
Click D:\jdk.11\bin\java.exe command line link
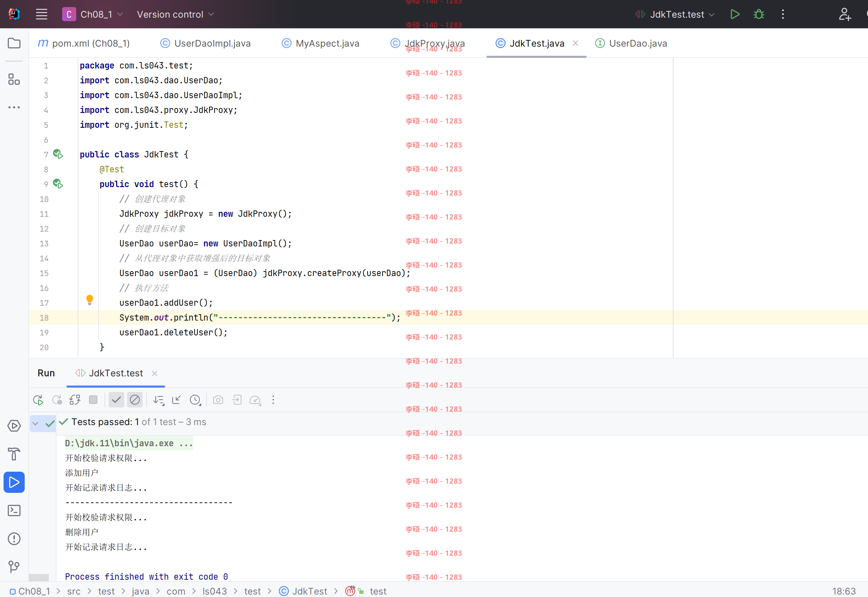click(x=129, y=443)
